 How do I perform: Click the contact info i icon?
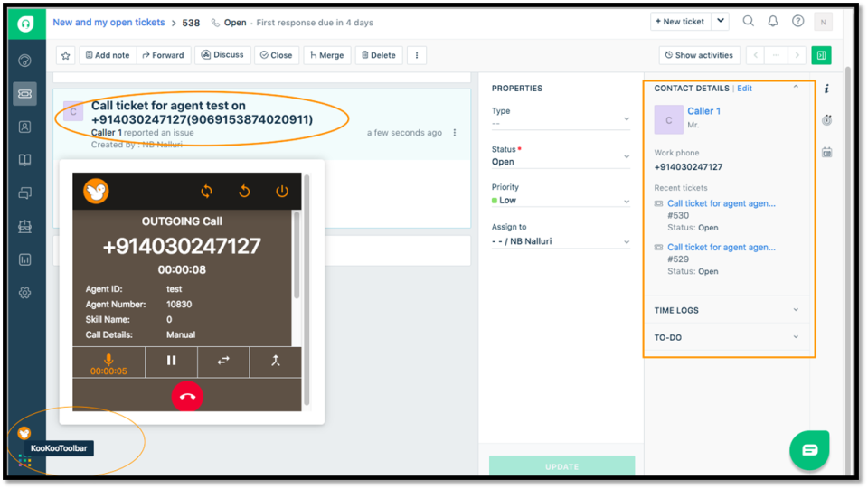(826, 89)
